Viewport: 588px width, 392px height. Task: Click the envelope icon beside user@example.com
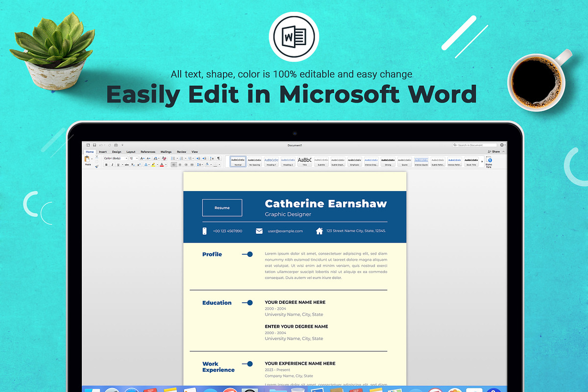[259, 231]
